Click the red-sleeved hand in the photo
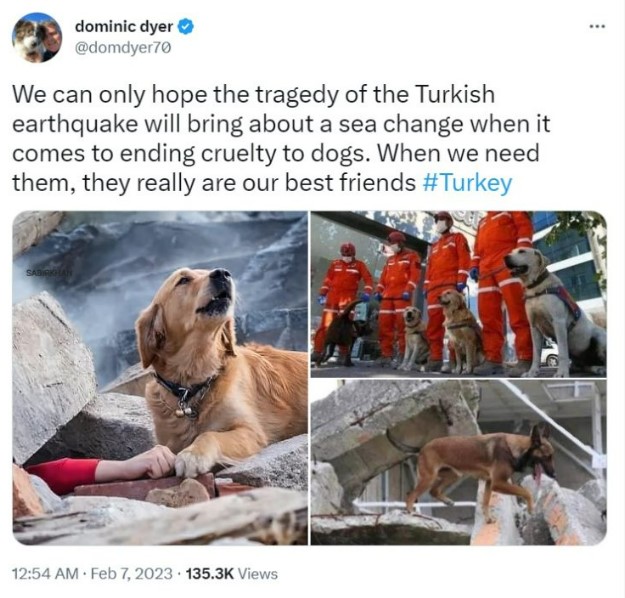625x598 pixels. tap(102, 470)
